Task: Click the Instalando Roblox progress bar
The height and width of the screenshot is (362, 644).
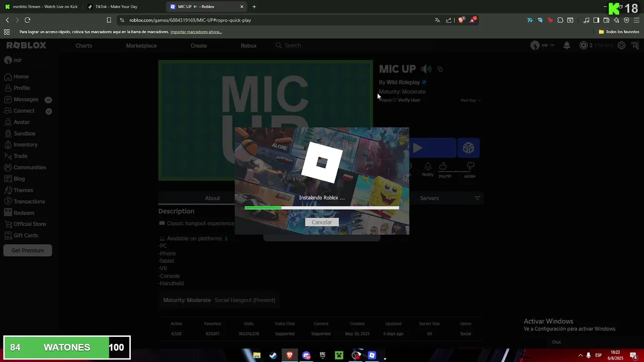Action: pos(321,208)
